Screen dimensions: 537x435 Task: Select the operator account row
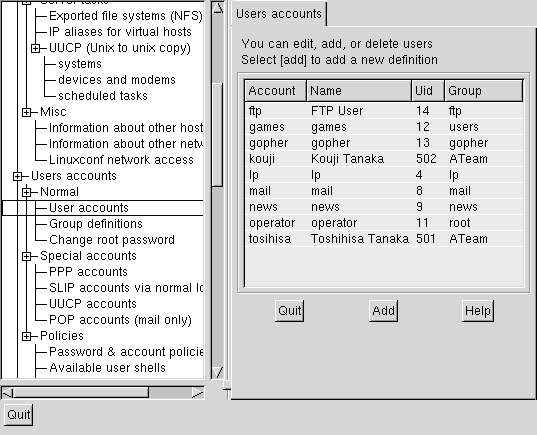[x=384, y=223]
